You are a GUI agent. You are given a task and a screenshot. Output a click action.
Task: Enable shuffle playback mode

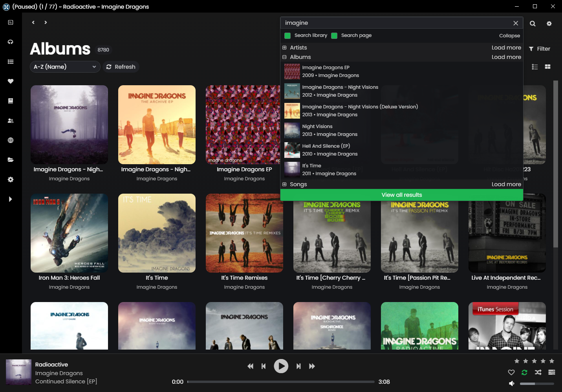(x=538, y=372)
